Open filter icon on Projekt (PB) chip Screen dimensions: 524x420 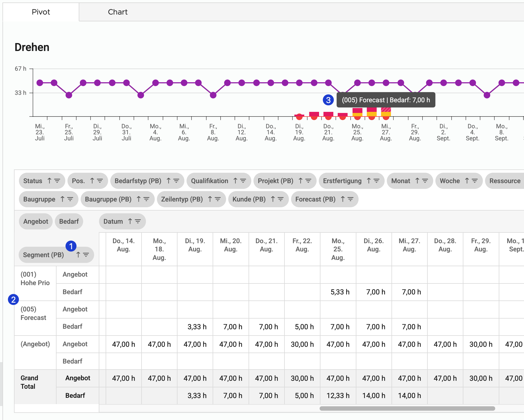pyautogui.click(x=308, y=181)
